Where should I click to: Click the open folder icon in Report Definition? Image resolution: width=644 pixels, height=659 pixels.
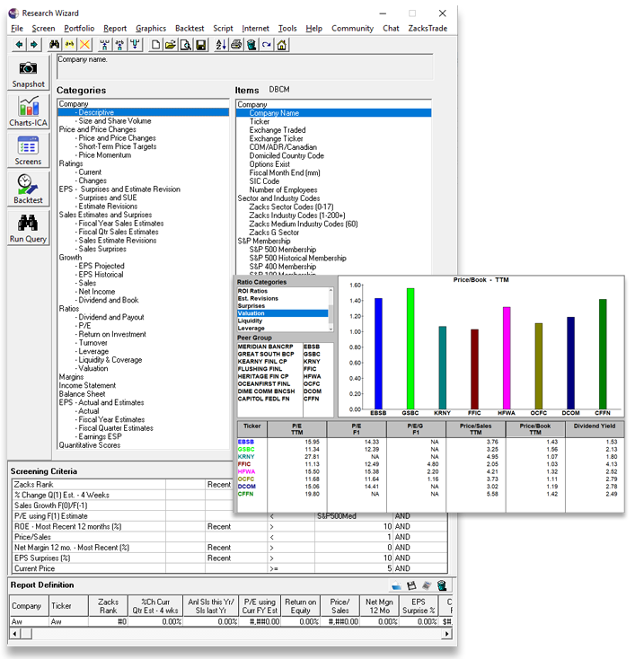pyautogui.click(x=396, y=585)
